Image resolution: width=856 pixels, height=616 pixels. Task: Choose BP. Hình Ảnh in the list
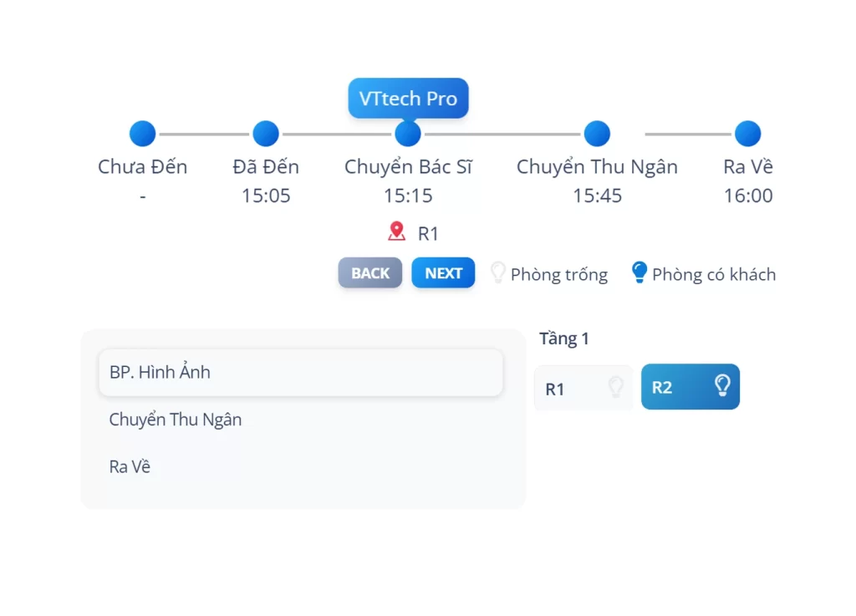pyautogui.click(x=300, y=373)
